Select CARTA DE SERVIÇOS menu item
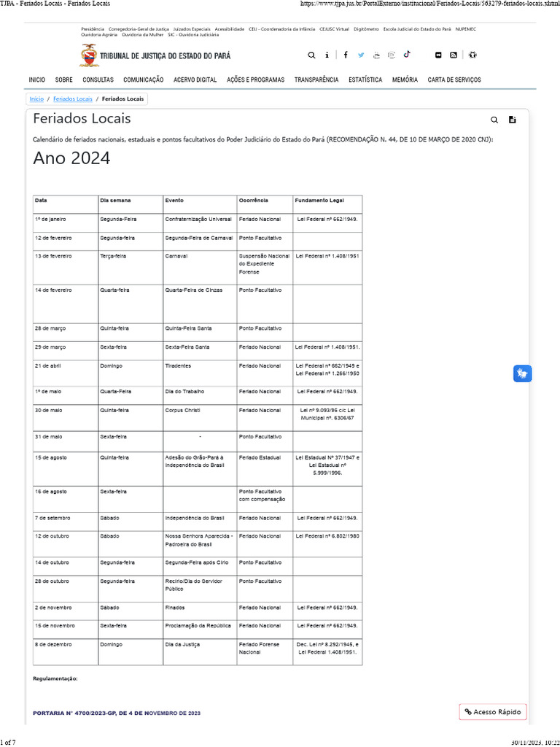 (454, 80)
